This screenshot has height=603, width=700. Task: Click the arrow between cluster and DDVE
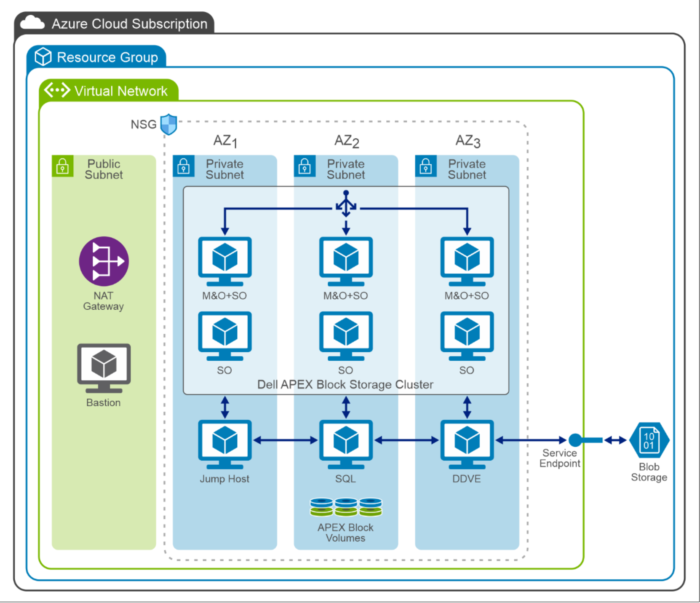pyautogui.click(x=467, y=407)
